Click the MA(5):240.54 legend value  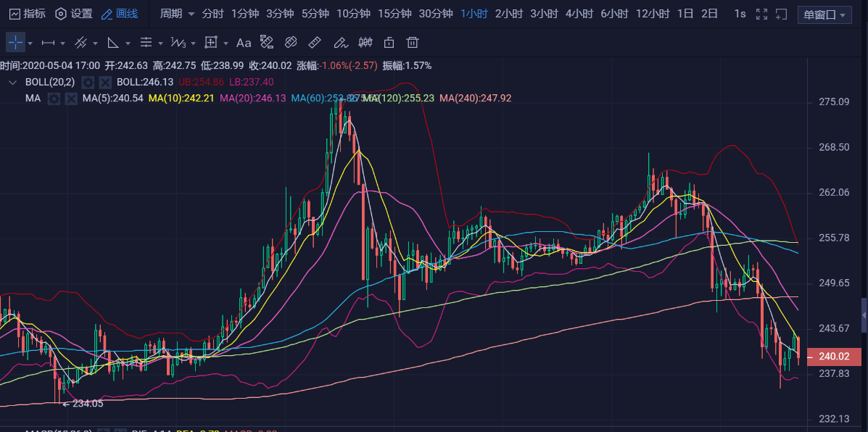(x=113, y=99)
